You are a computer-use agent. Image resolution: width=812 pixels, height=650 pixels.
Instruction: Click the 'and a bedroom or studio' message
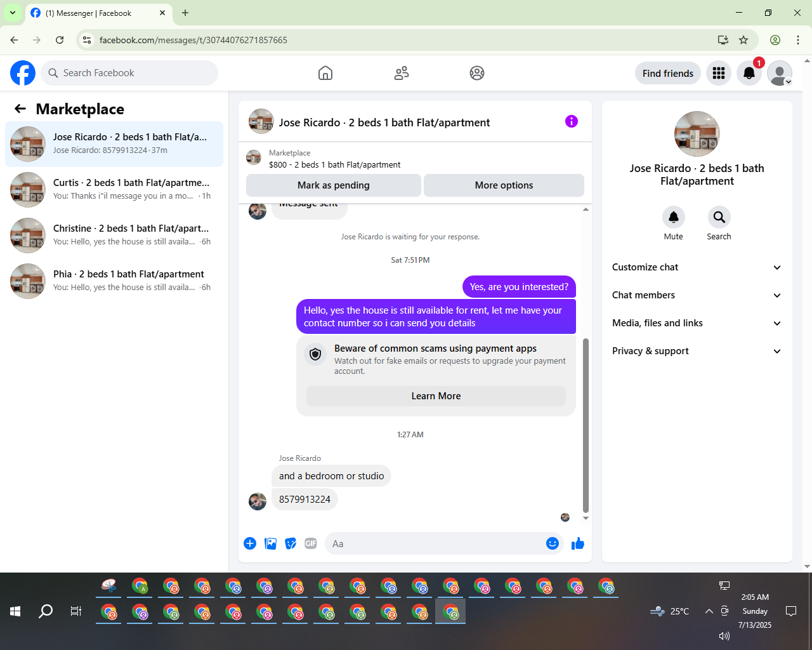click(x=331, y=476)
